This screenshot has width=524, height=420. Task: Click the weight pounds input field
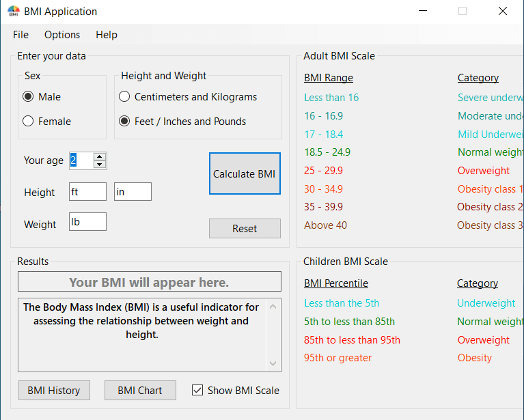pyautogui.click(x=87, y=222)
